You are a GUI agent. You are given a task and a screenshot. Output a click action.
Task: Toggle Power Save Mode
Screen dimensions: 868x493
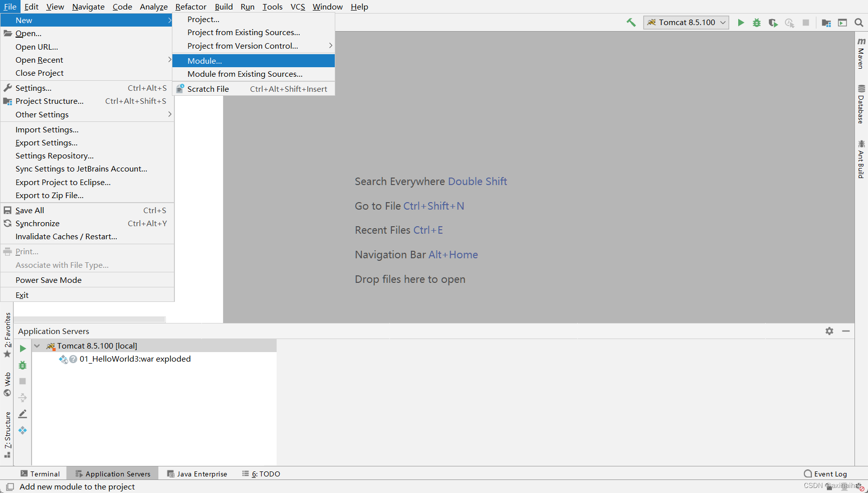(x=87, y=280)
